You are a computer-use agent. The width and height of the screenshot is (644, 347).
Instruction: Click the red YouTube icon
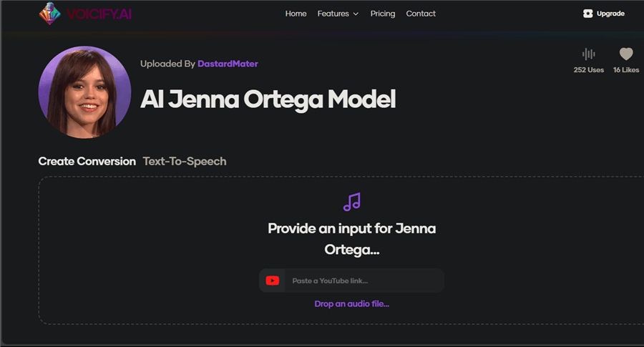(273, 280)
